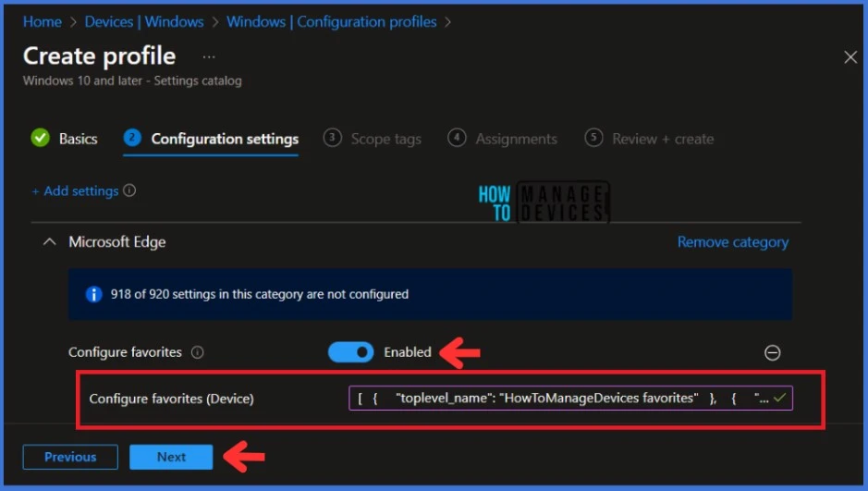
Task: Select the Microsoft Edge category title
Action: 116,242
